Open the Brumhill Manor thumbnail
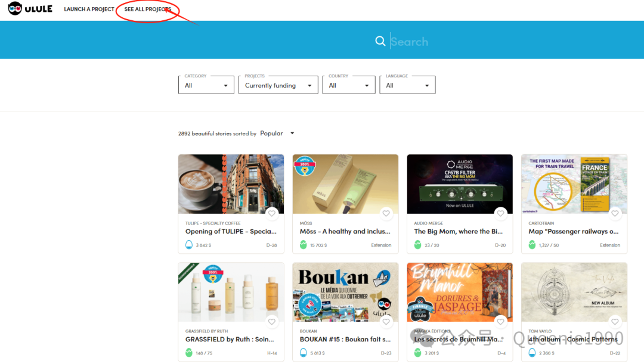 (x=460, y=292)
